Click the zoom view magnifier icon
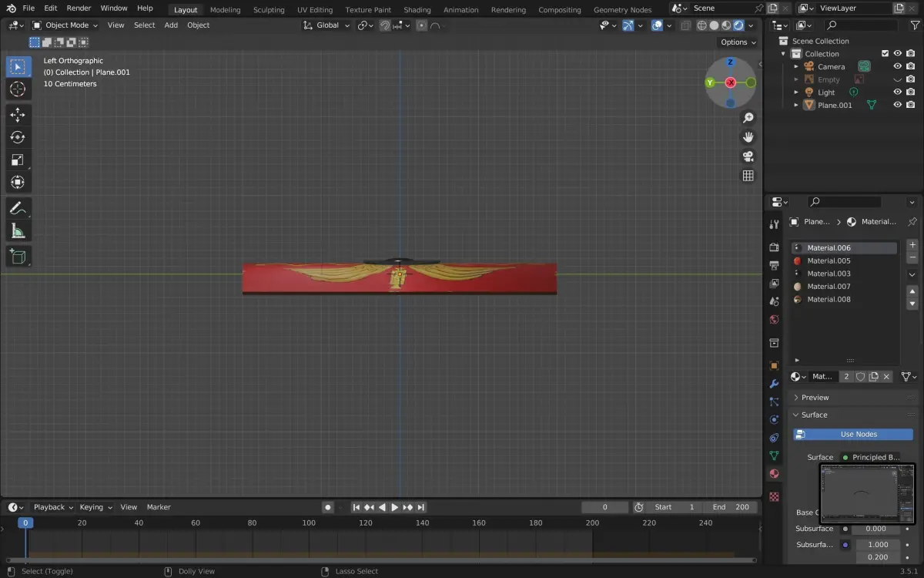 [748, 118]
